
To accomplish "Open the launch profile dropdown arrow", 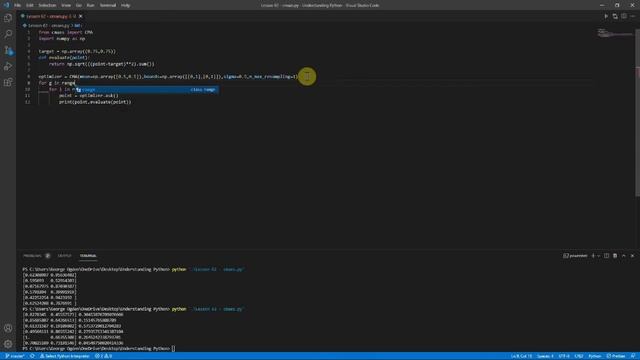I will [x=599, y=256].
